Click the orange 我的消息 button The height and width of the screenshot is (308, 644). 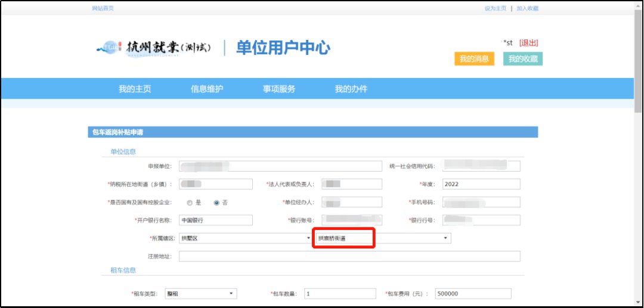pyautogui.click(x=474, y=58)
